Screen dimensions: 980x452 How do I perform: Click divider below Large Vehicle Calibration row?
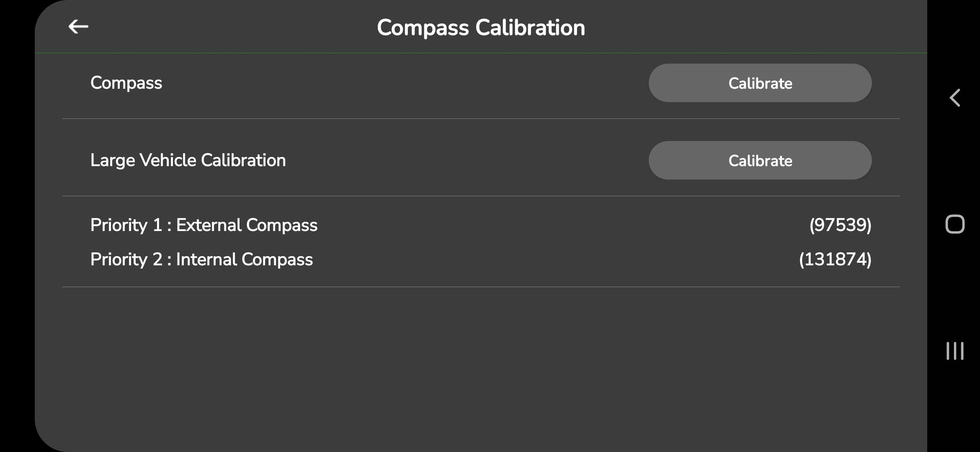tap(481, 196)
